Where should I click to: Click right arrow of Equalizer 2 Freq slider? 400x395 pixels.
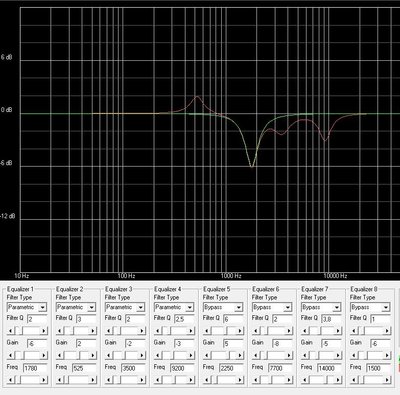pyautogui.click(x=93, y=380)
